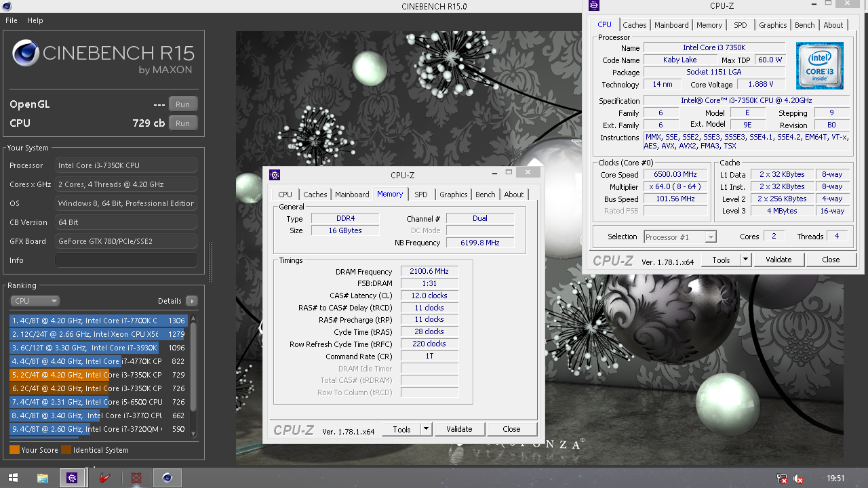
Task: Switch to Mainboard tab in CPU window
Action: 671,25
